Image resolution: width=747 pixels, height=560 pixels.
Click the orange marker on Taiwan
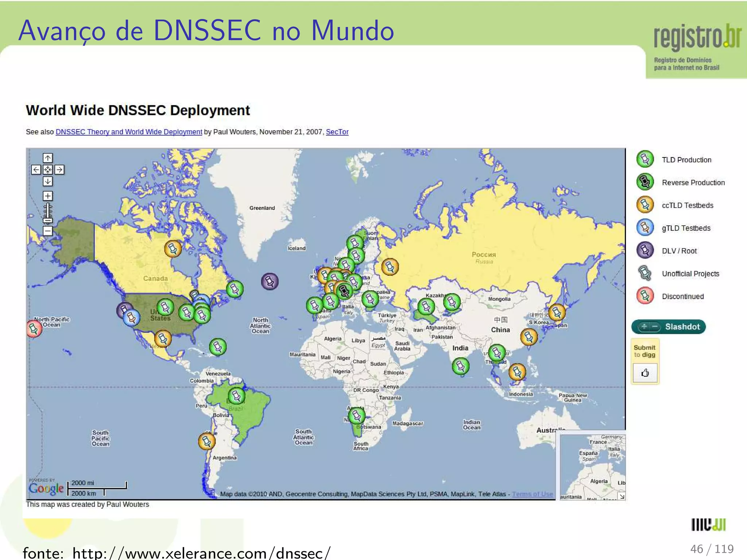coord(529,337)
